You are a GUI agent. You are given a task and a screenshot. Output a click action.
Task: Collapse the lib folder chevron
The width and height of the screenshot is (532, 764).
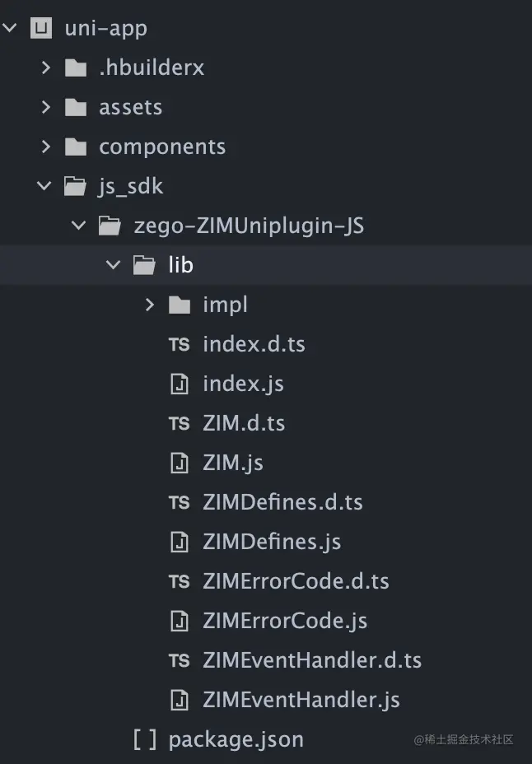point(114,265)
